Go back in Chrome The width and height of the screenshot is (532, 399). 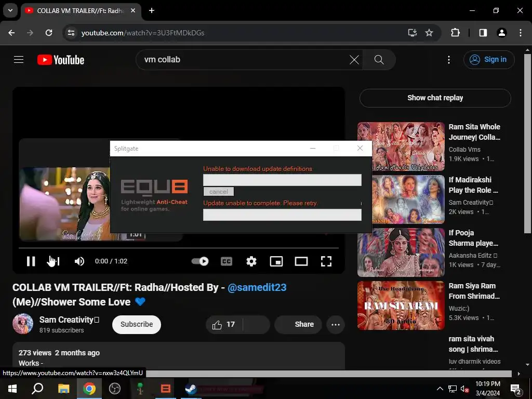point(11,33)
